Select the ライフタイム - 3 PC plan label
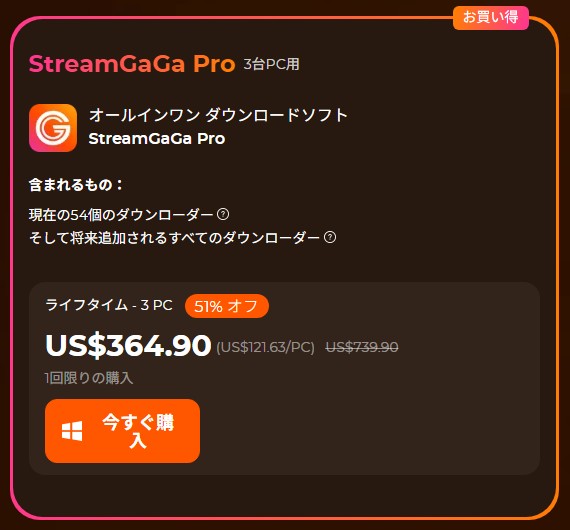The image size is (570, 530). click(x=109, y=305)
